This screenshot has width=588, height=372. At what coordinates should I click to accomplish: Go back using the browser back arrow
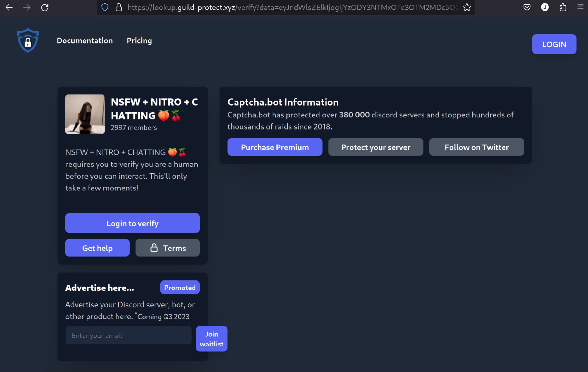pos(9,7)
